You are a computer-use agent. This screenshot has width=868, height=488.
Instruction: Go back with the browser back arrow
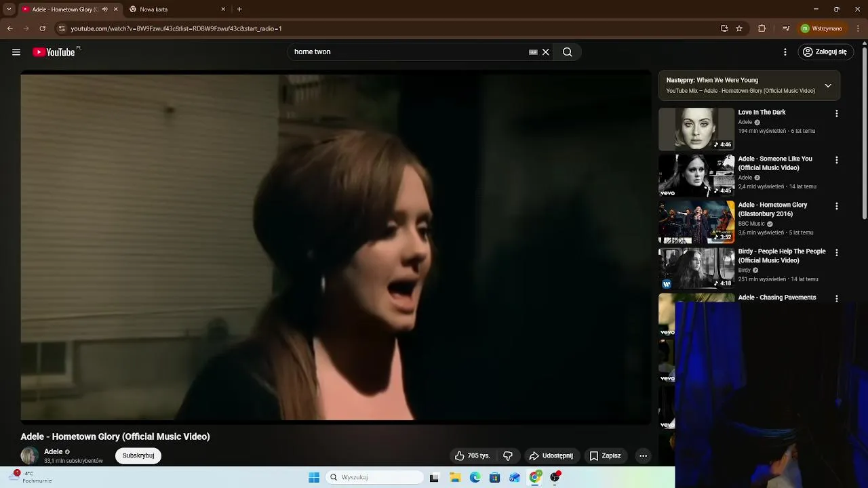point(9,28)
